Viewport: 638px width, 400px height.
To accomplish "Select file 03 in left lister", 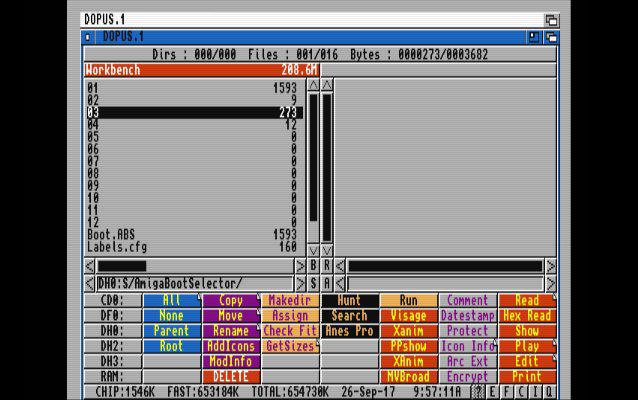I will pos(194,113).
